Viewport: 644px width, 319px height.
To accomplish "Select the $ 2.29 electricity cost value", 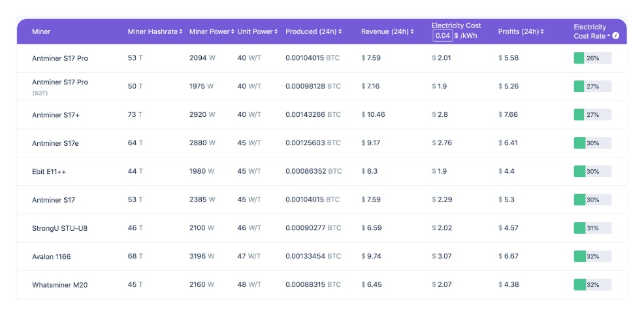I will 442,199.
